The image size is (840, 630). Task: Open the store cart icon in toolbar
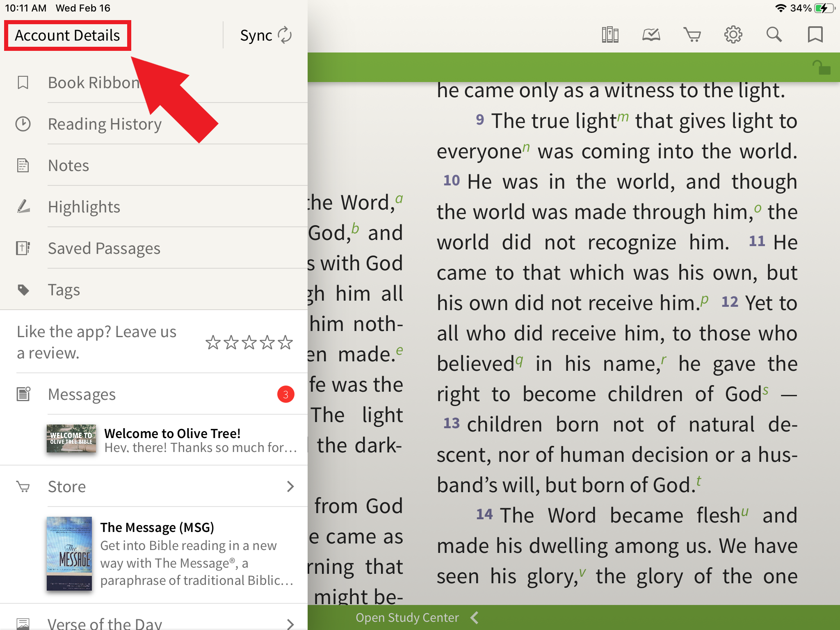[692, 35]
